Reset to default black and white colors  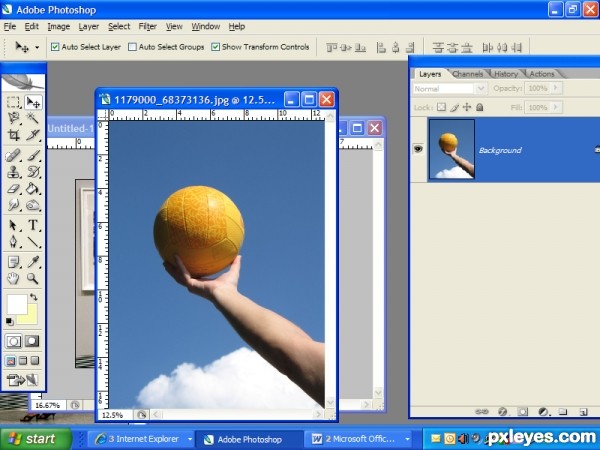tap(9, 322)
